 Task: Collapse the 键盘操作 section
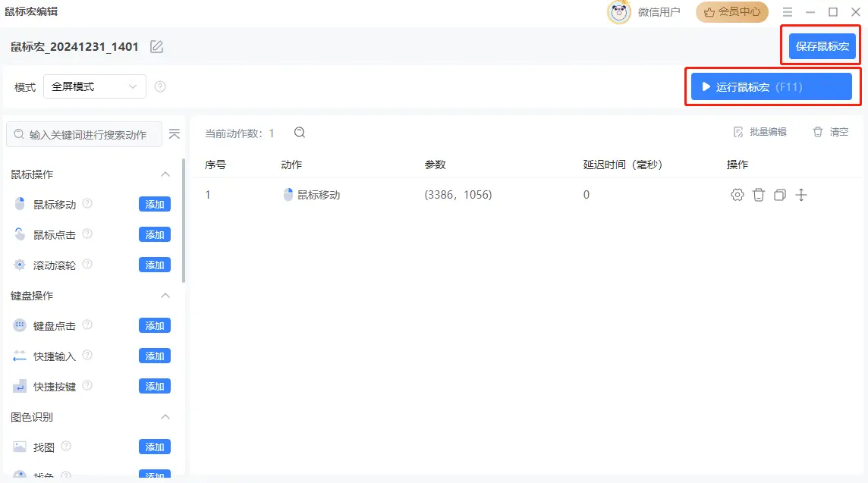[165, 295]
